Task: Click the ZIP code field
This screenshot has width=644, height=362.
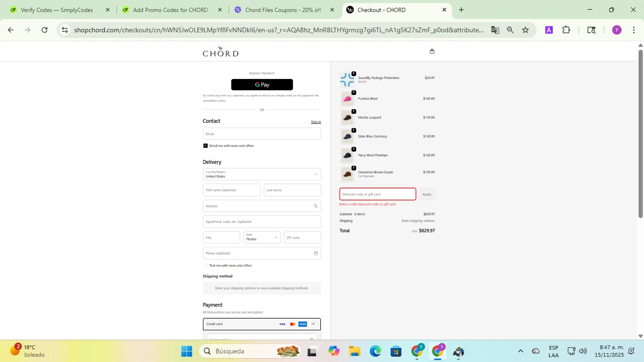Action: click(302, 237)
